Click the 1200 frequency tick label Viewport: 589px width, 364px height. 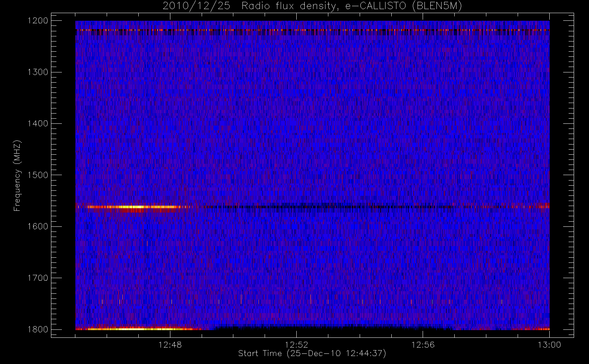coord(38,21)
